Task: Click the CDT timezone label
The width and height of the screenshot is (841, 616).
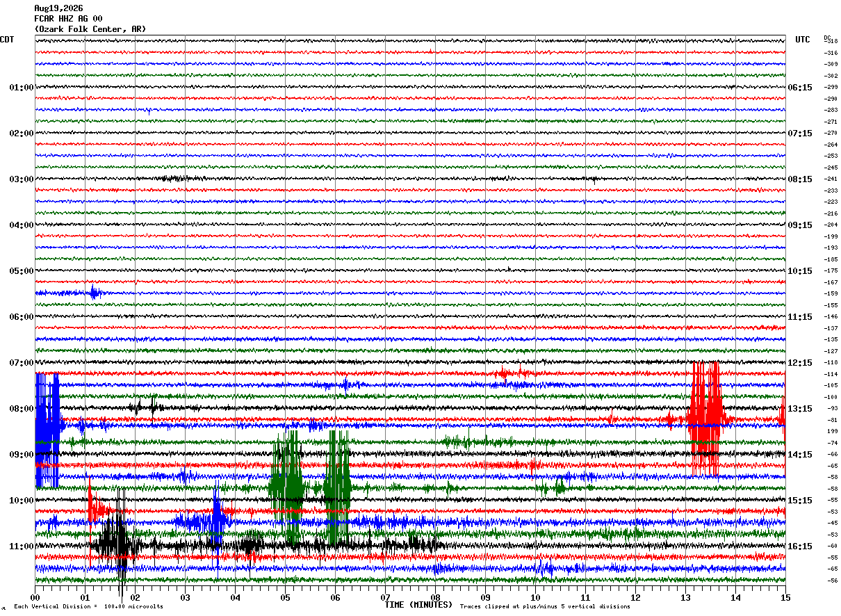Action: [x=7, y=40]
